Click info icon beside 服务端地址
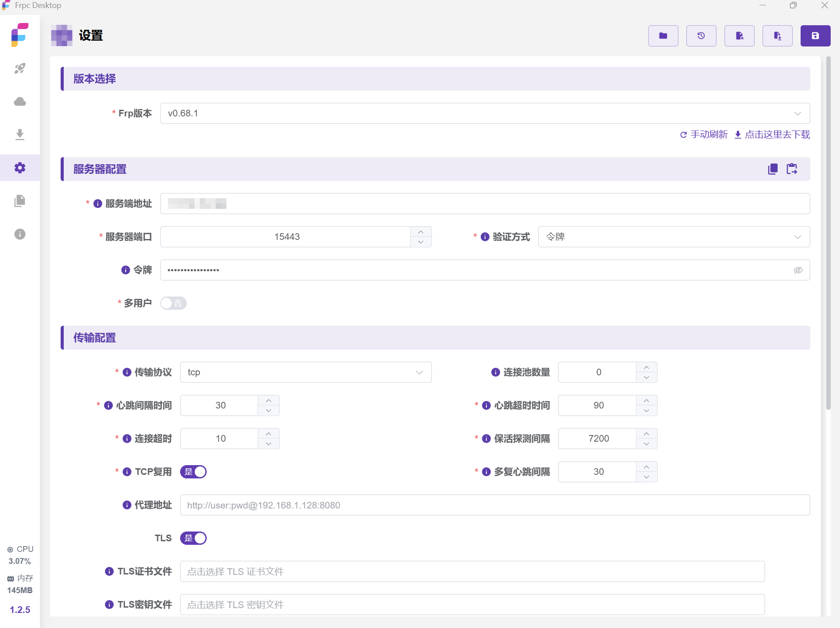 (x=98, y=204)
